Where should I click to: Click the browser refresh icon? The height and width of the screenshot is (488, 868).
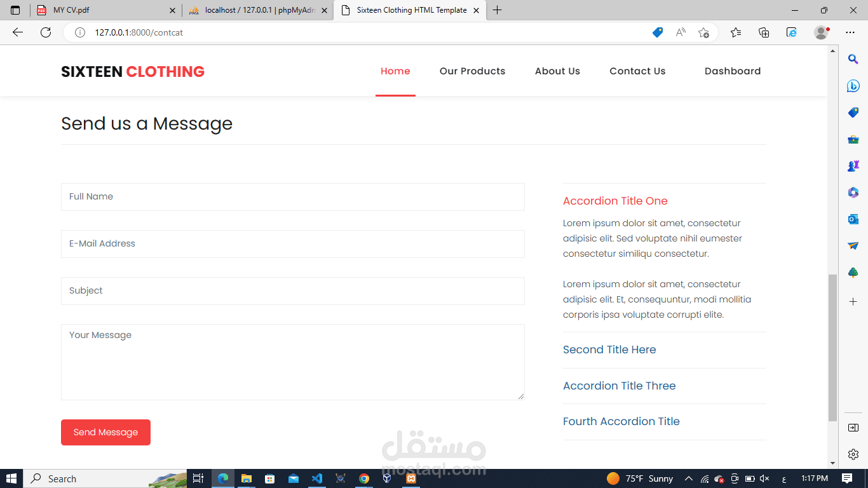click(46, 32)
